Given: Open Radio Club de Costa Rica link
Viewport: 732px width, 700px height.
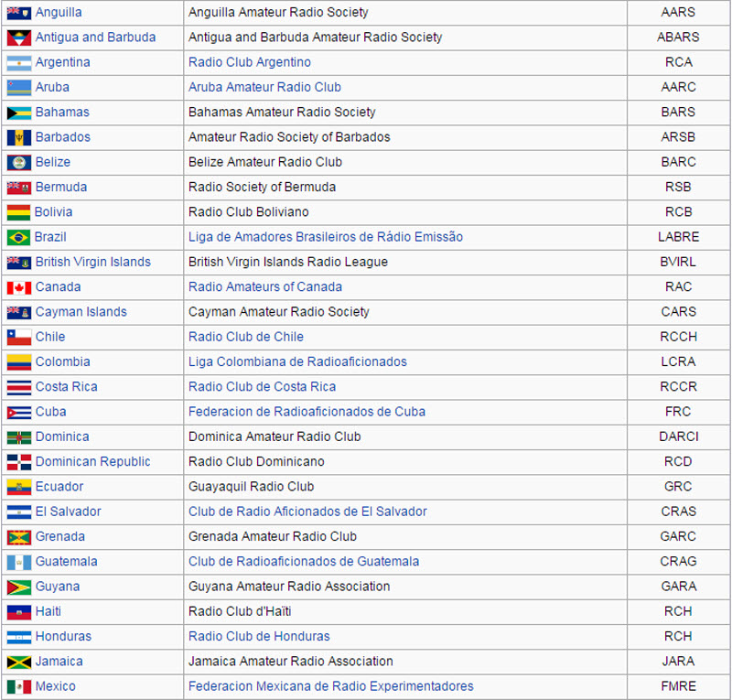Looking at the screenshot, I should point(263,387).
